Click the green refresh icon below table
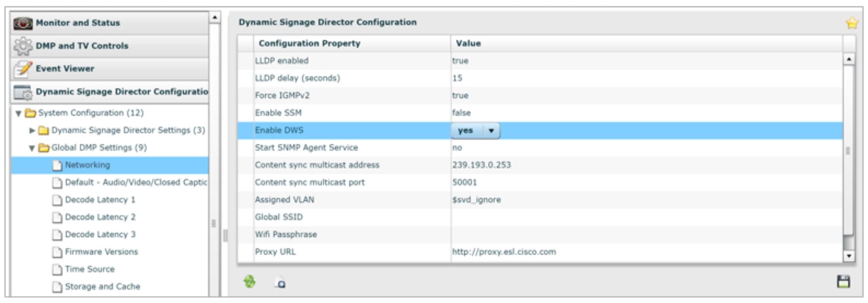The width and height of the screenshot is (868, 303). click(x=250, y=282)
